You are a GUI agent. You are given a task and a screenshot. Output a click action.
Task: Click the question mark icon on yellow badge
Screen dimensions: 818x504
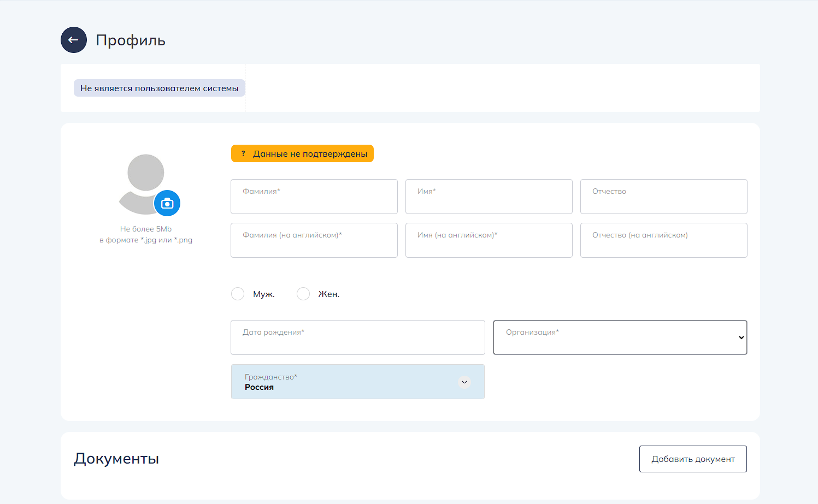[x=243, y=153]
